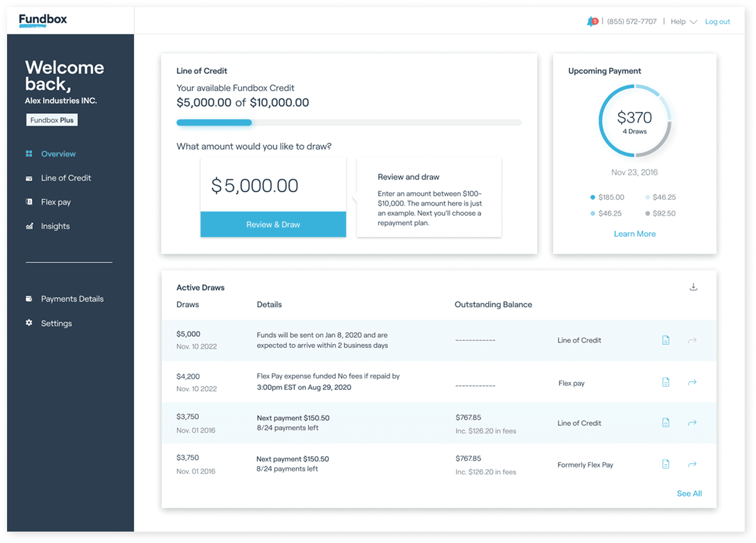Viewport: 756px width, 543px height.
Task: Click the Review & Draw button
Action: pyautogui.click(x=273, y=224)
